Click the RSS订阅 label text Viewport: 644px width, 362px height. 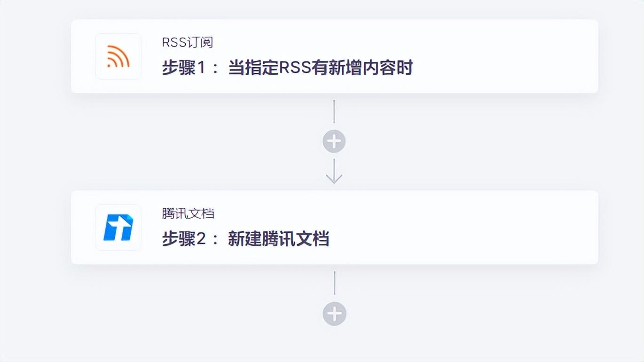[x=187, y=42]
